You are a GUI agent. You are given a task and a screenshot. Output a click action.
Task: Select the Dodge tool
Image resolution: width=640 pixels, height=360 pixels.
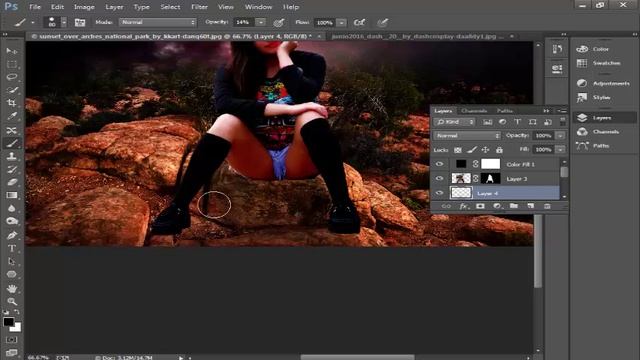tap(12, 221)
